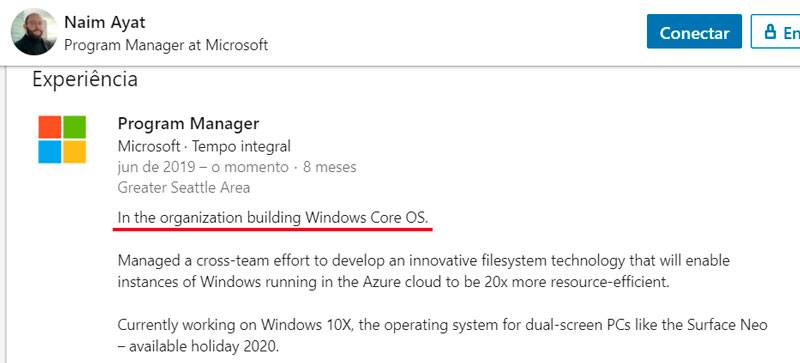
Task: Click the '8 meses' duration text
Action: (x=330, y=167)
